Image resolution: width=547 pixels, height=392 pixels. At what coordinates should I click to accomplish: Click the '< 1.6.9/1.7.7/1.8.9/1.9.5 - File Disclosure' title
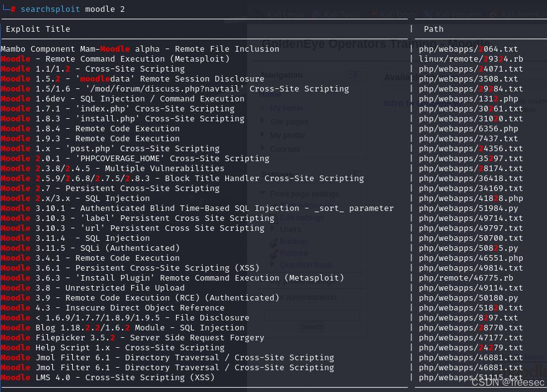point(125,317)
